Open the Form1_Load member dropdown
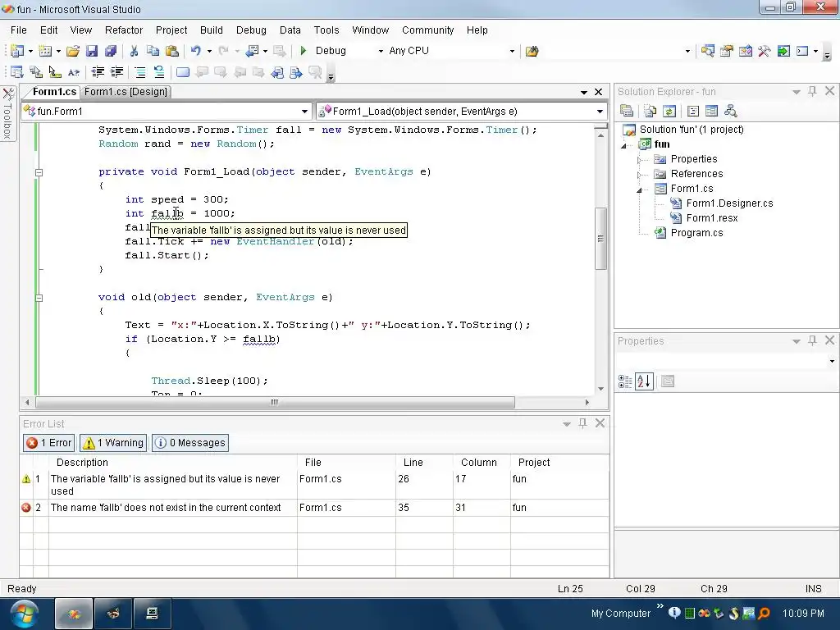The image size is (840, 630). [600, 112]
